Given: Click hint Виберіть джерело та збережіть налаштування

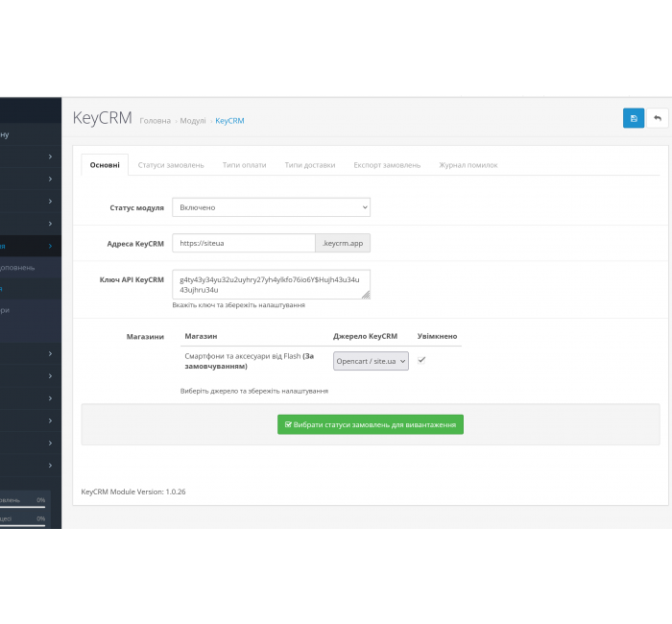Looking at the screenshot, I should coord(254,391).
